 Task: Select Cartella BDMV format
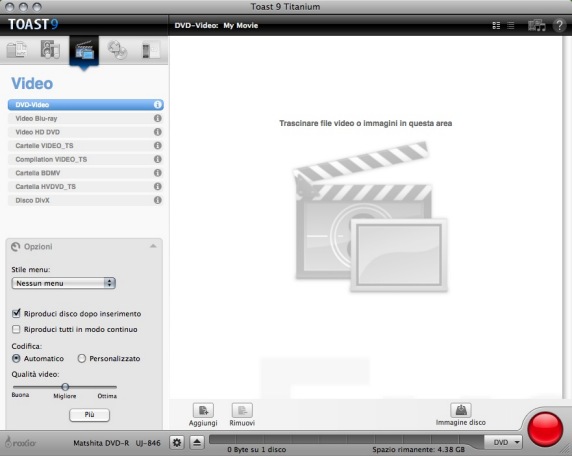coord(85,173)
